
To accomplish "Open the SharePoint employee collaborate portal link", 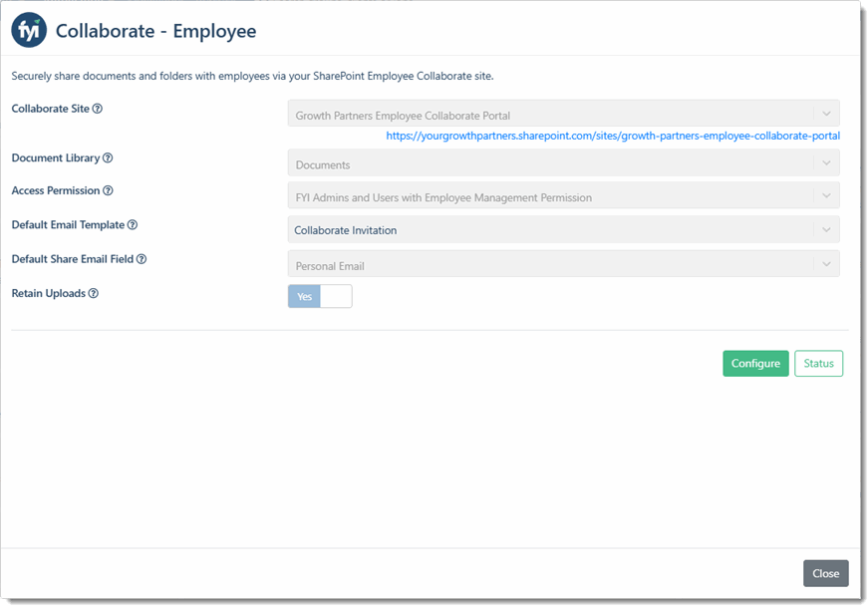I will (613, 136).
